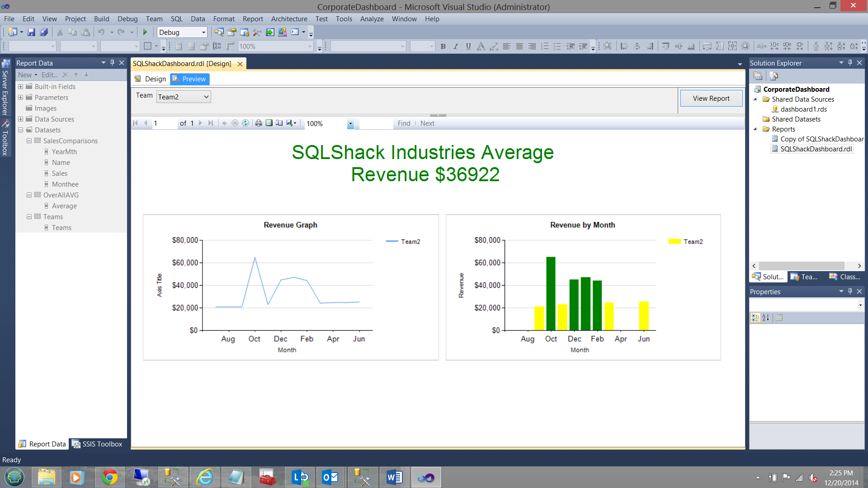Click the current page number field
The width and height of the screenshot is (868, 488).
point(164,123)
